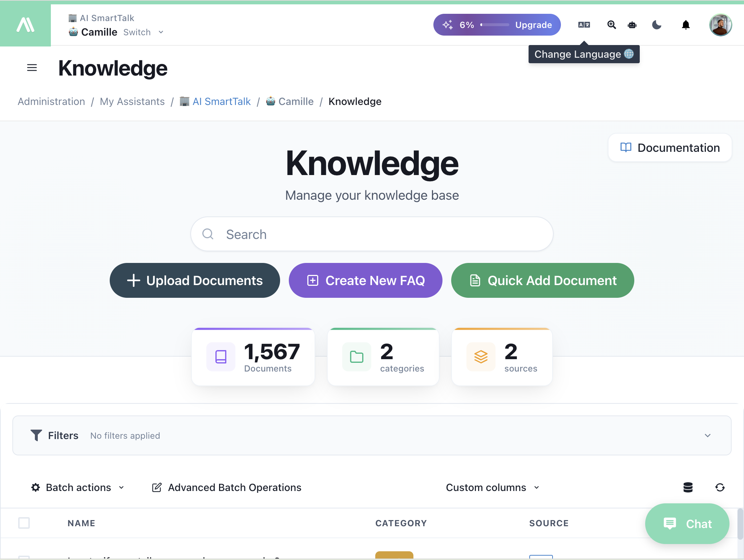Click the filter funnel icon in the Filters bar
Screen dimensions: 744x560
click(36, 435)
